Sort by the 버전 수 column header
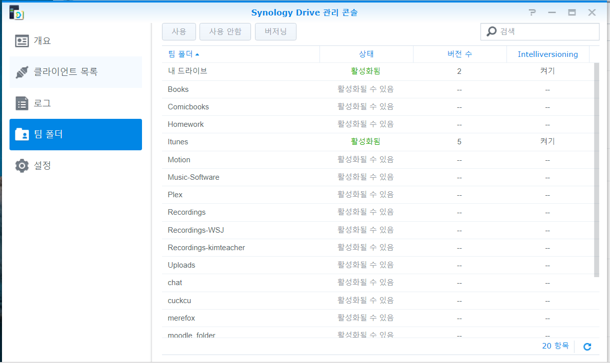 (460, 54)
